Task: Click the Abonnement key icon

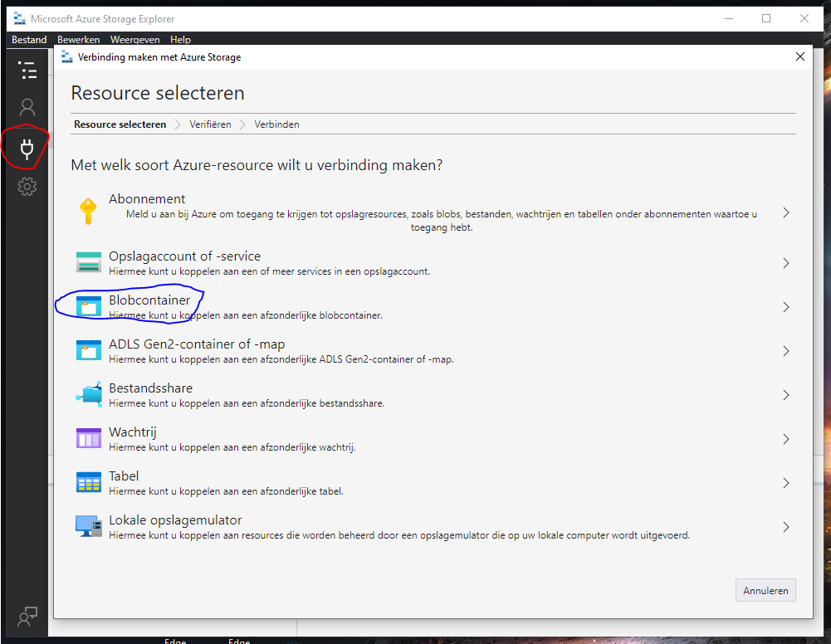Action: click(x=88, y=212)
